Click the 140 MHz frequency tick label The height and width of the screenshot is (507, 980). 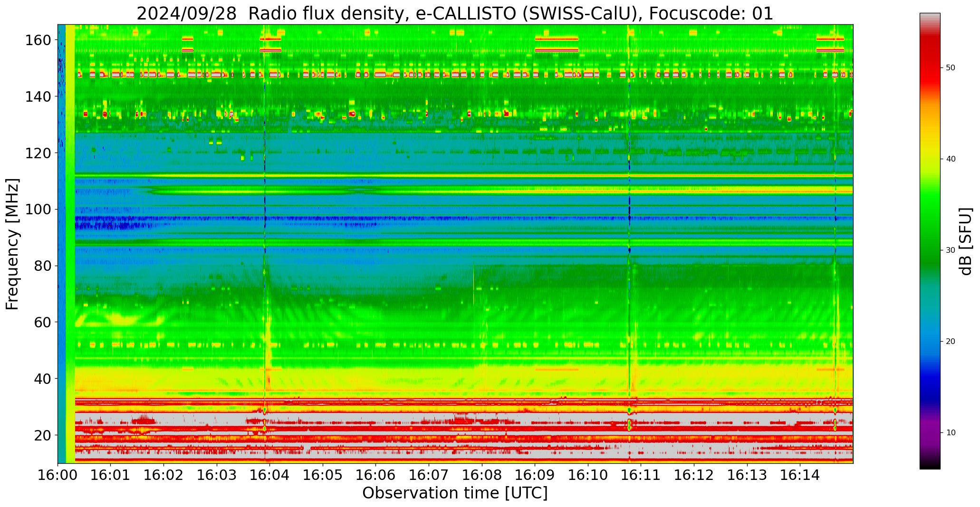38,96
